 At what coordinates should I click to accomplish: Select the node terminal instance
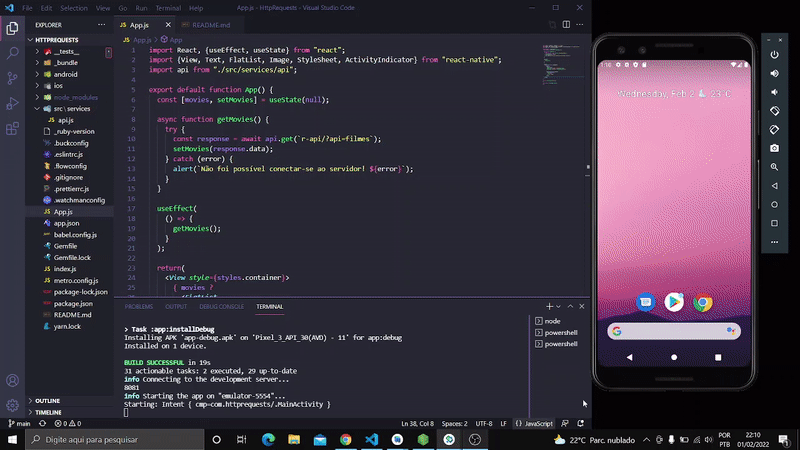[552, 321]
